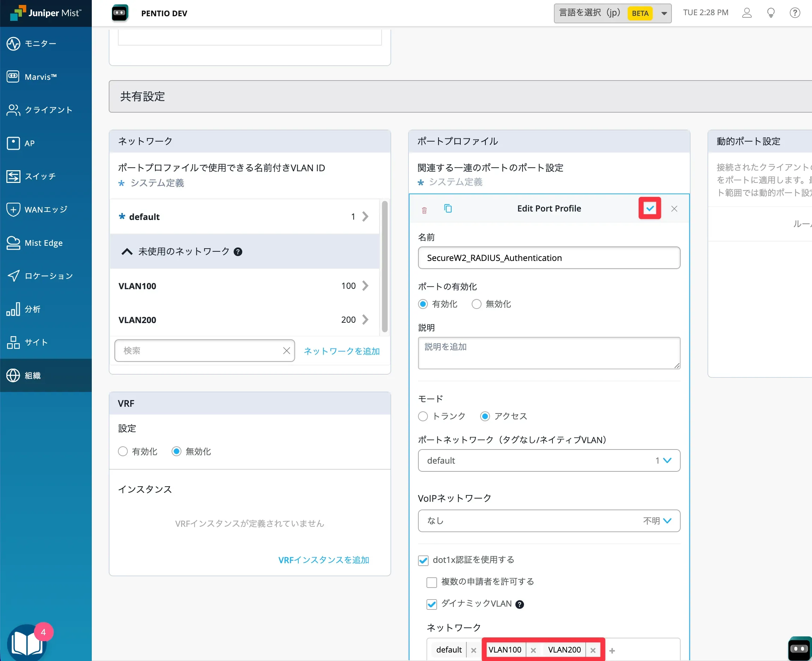Toggle 複数の申請者を許可する checkbox
This screenshot has width=812, height=661.
[x=431, y=582]
